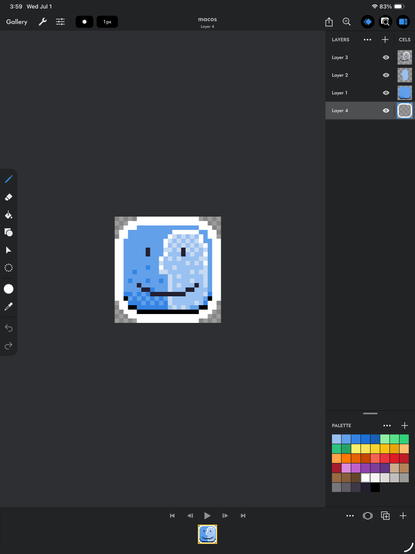Select the Layer 1 row name
This screenshot has height=554, width=415.
[339, 93]
